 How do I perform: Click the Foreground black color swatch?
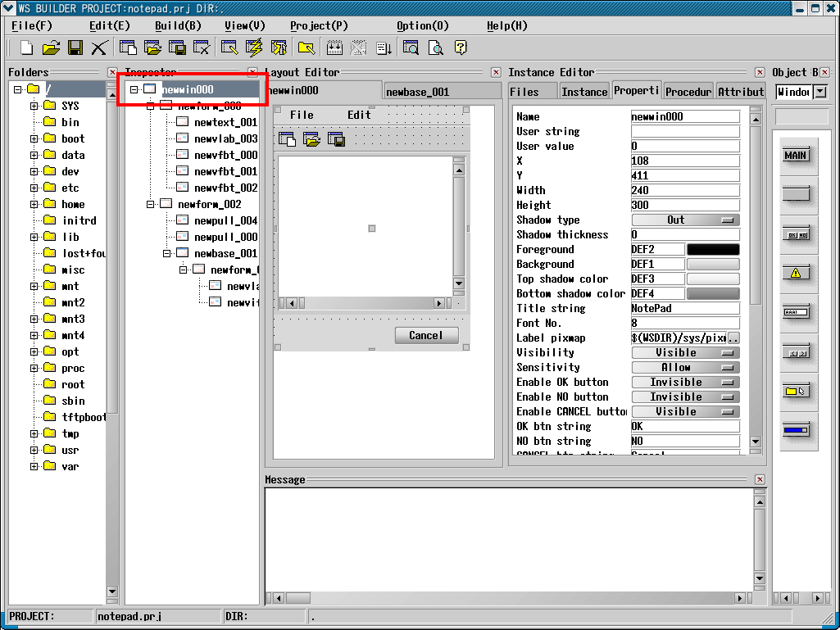712,250
